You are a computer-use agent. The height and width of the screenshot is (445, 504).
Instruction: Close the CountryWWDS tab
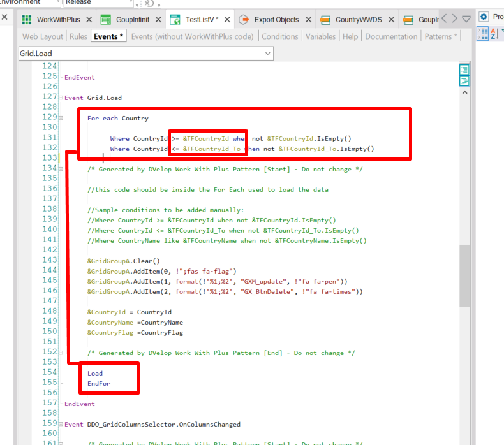[391, 20]
